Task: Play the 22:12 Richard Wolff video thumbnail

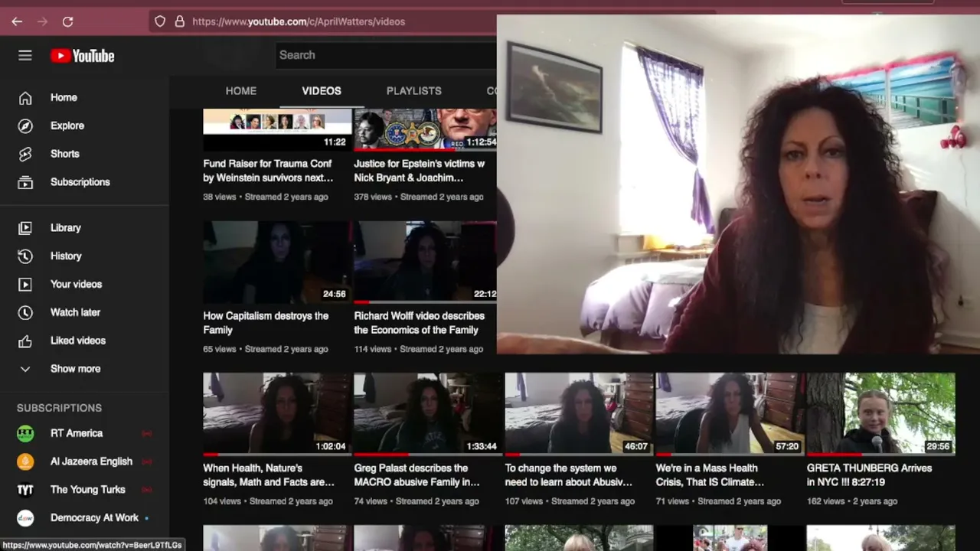Action: 425,262
